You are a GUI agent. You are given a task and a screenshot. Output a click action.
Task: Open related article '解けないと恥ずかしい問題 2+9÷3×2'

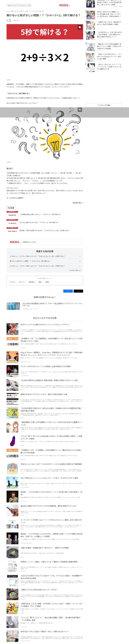(x=45, y=261)
